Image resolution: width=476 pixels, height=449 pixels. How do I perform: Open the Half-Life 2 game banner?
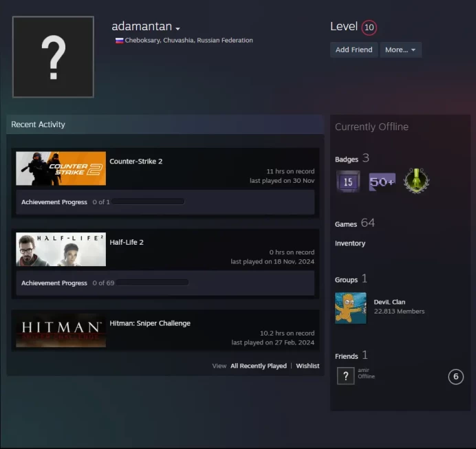61,250
